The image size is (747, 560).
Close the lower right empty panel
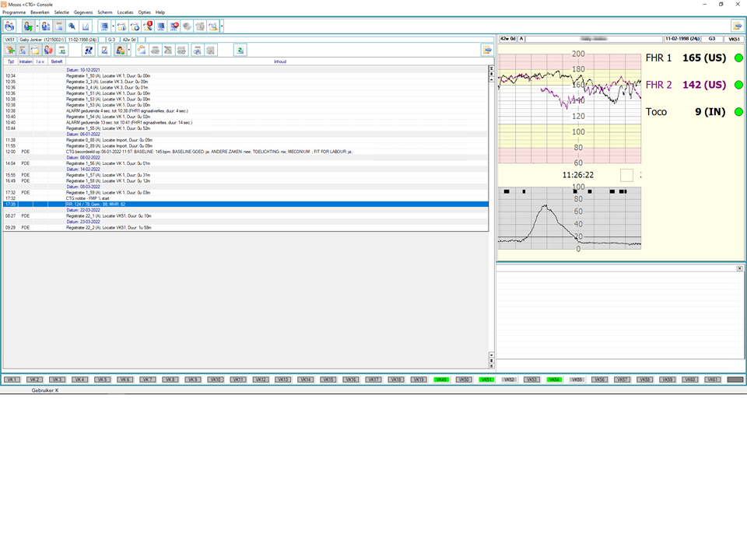(739, 268)
